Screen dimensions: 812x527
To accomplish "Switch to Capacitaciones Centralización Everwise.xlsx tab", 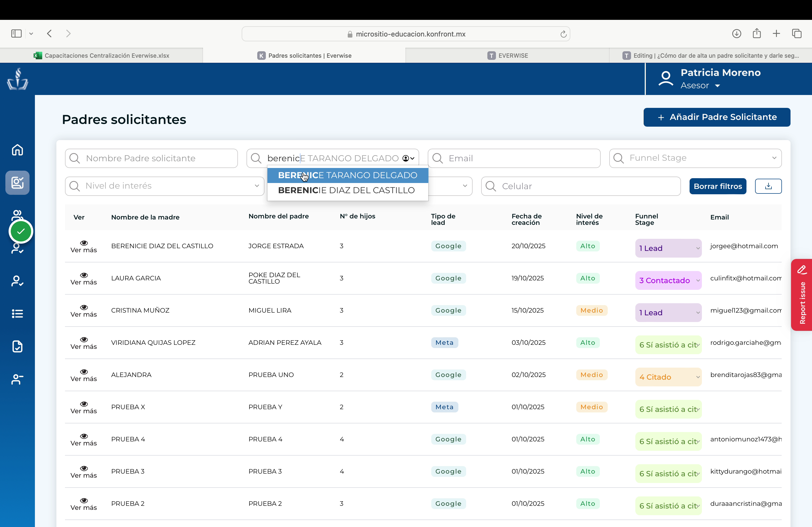I will [x=101, y=56].
